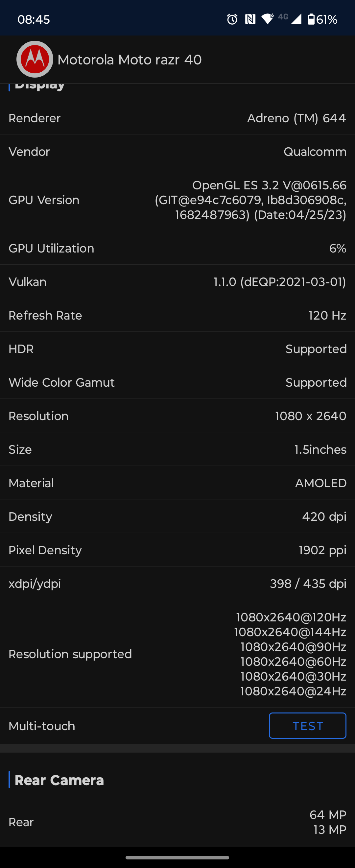This screenshot has width=355, height=868.
Task: Tap the GPU Utilization value
Action: tap(338, 248)
